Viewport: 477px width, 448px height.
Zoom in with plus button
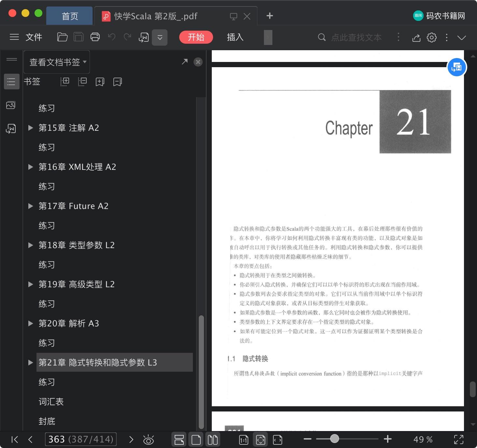pyautogui.click(x=388, y=439)
